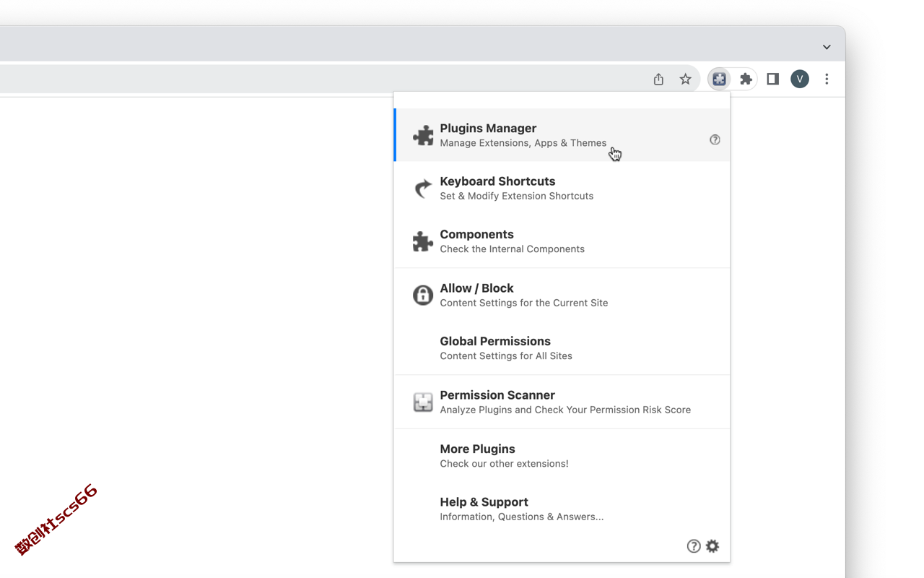Open Components menu entry
The width and height of the screenshot is (924, 578).
[x=562, y=241]
